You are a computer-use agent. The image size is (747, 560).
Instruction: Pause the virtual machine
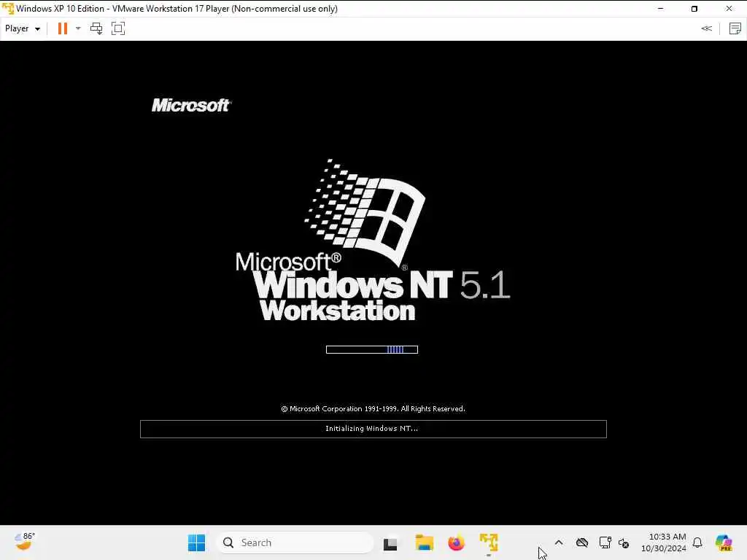[63, 28]
